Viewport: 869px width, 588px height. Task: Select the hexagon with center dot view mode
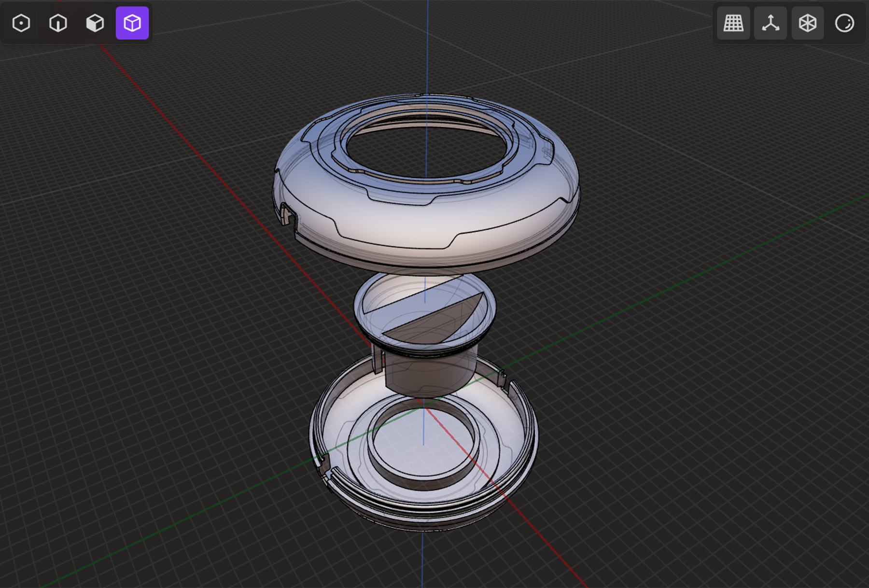click(21, 23)
